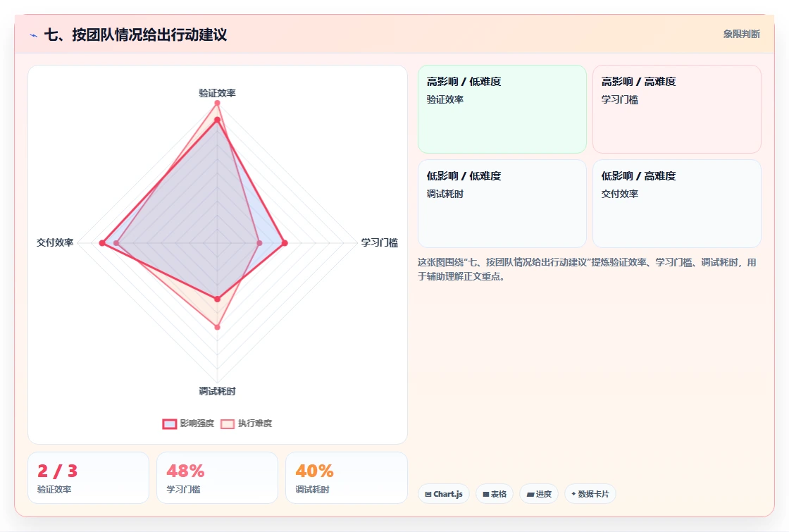
Task: Click the 48% 学习门槛 stat card
Action: pos(218,478)
